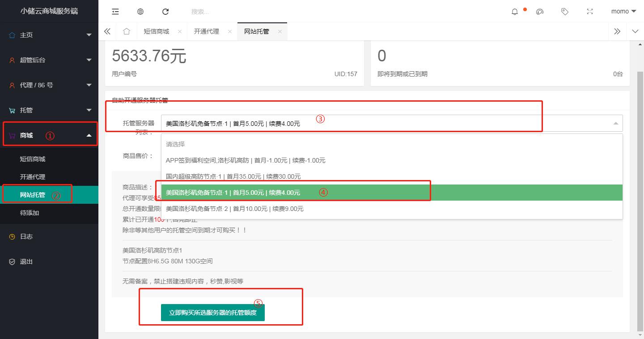Click 节点配置8H6.5G 80M 130G空间 text
Image resolution: width=644 pixels, height=339 pixels.
pos(168,261)
